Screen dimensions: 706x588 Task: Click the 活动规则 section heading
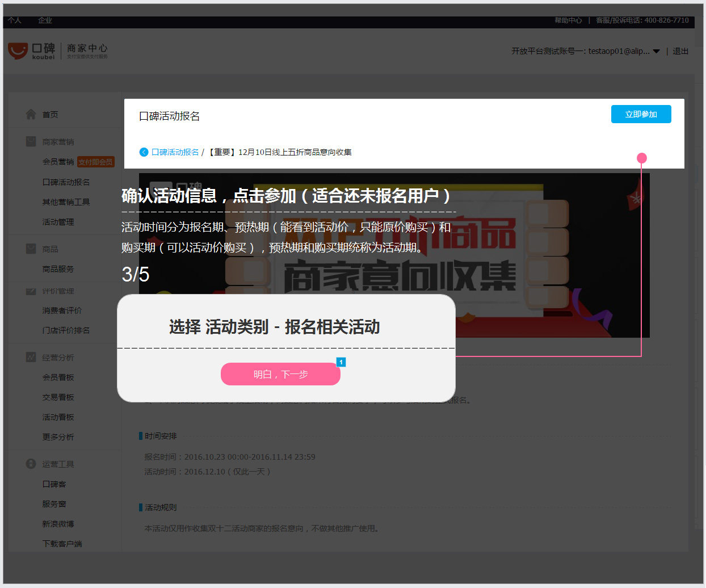(x=161, y=507)
